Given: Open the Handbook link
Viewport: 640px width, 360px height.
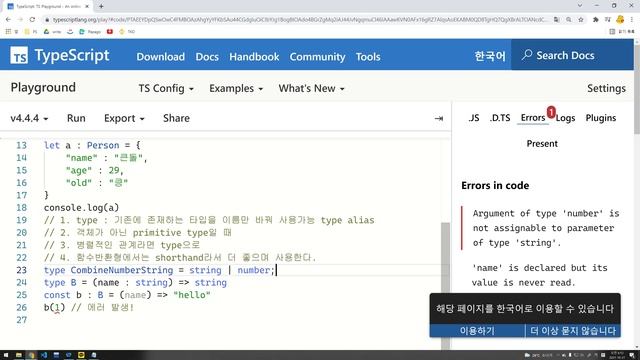Looking at the screenshot, I should tap(254, 57).
